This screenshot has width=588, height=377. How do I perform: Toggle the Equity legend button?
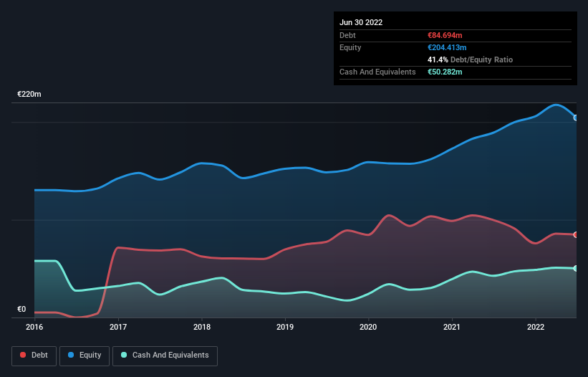point(85,355)
